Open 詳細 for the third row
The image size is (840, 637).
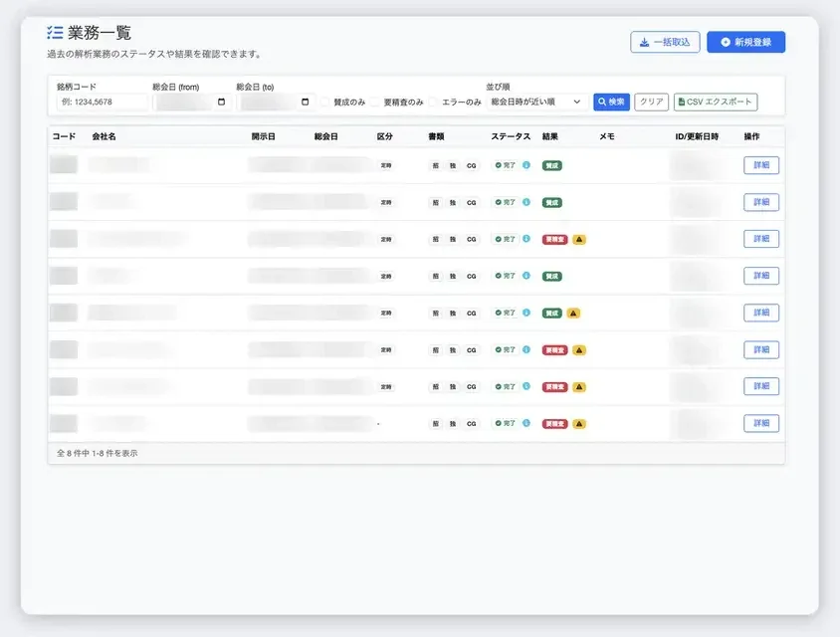click(x=761, y=239)
